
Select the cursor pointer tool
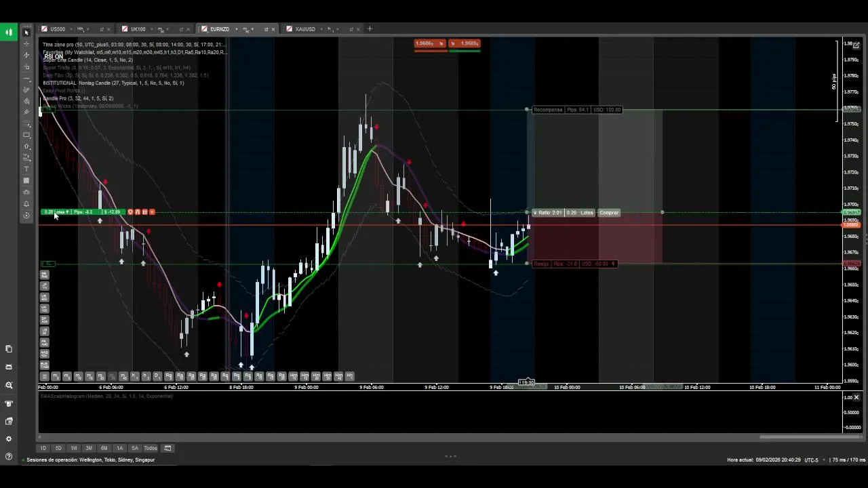coord(26,33)
